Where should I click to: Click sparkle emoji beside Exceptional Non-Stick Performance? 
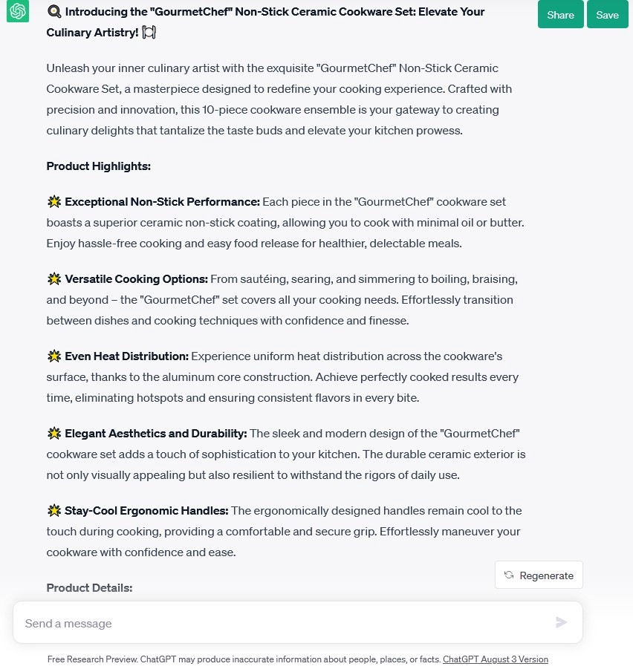click(x=53, y=202)
